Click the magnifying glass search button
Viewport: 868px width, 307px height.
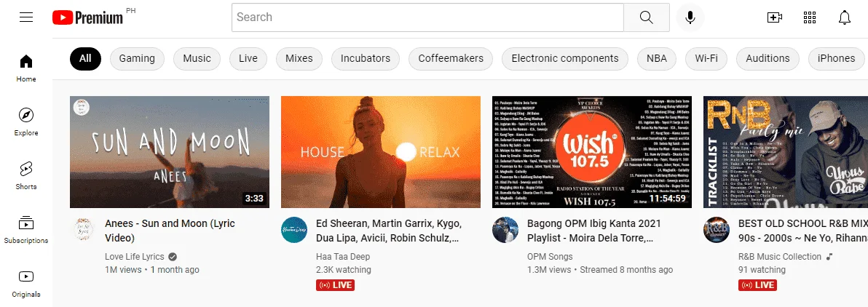click(647, 17)
